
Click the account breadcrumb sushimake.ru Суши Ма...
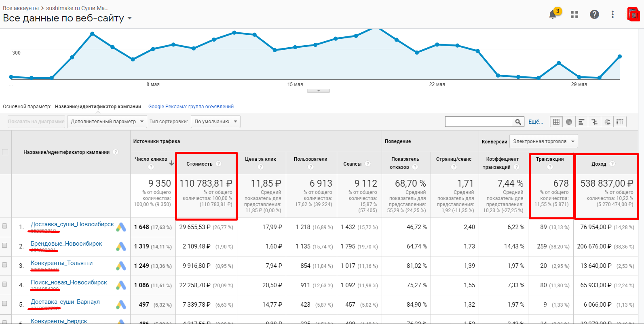point(77,8)
